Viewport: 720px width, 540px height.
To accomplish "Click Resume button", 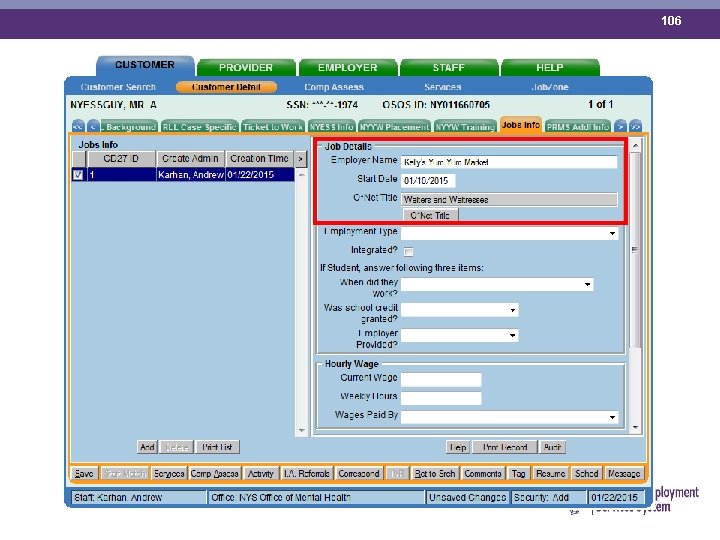I will tap(551, 473).
